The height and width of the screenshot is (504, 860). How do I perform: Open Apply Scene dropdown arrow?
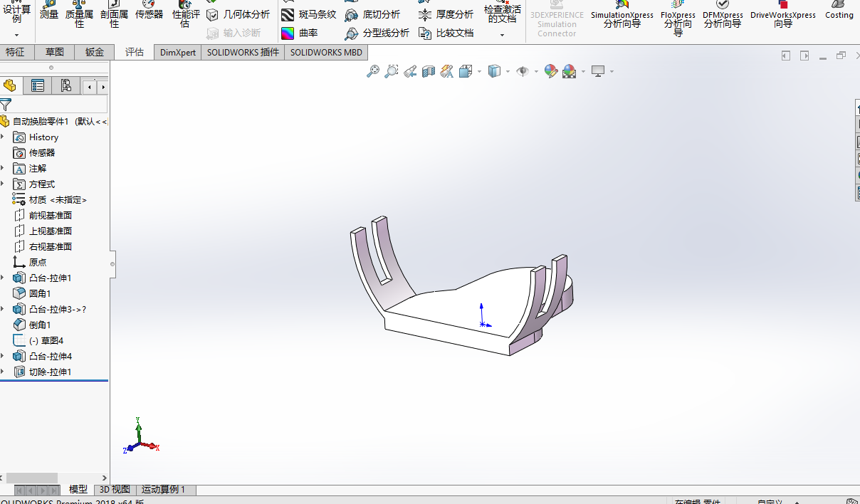(x=583, y=71)
